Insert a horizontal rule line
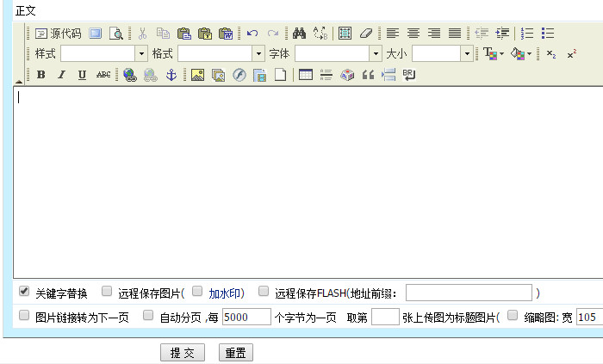This screenshot has width=603, height=364. point(326,75)
